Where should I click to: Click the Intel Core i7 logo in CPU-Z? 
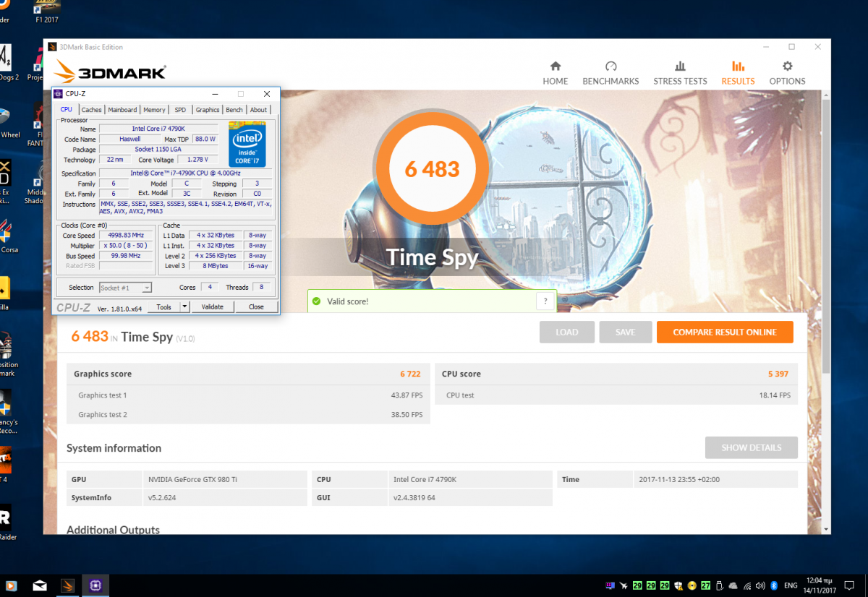pos(248,145)
